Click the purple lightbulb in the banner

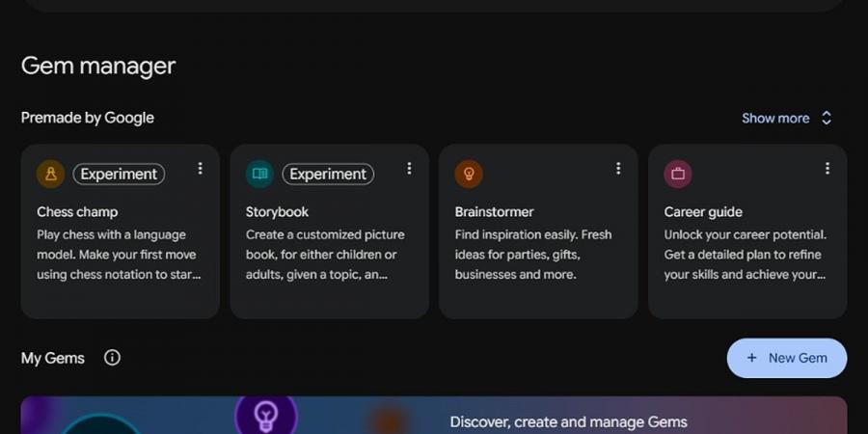266,415
